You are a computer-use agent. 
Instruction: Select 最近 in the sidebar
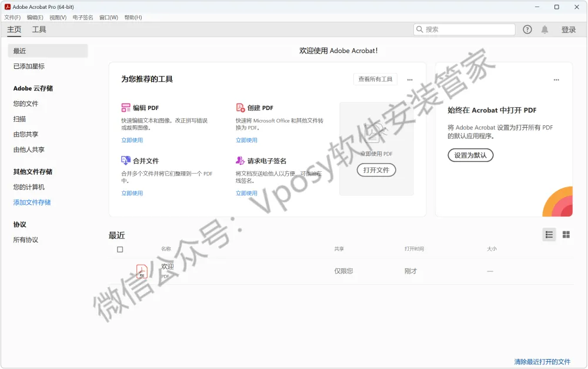pyautogui.click(x=48, y=51)
